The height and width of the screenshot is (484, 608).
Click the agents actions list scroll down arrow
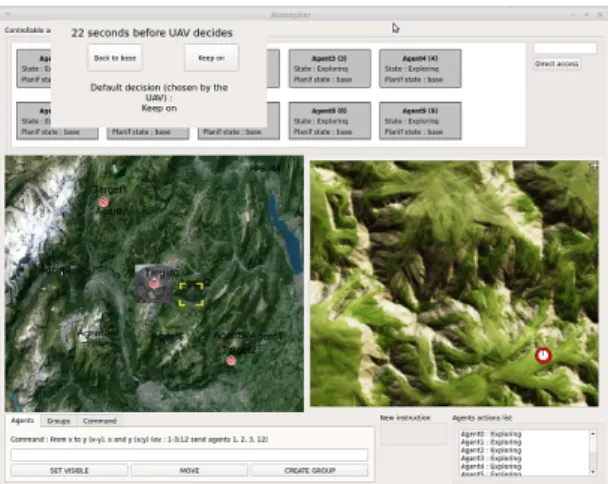(593, 472)
